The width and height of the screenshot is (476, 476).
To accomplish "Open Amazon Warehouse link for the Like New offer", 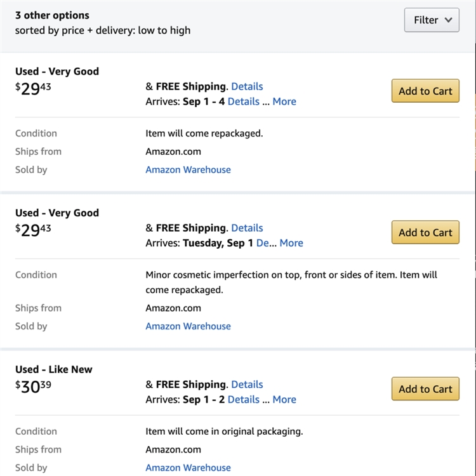I will tap(188, 468).
